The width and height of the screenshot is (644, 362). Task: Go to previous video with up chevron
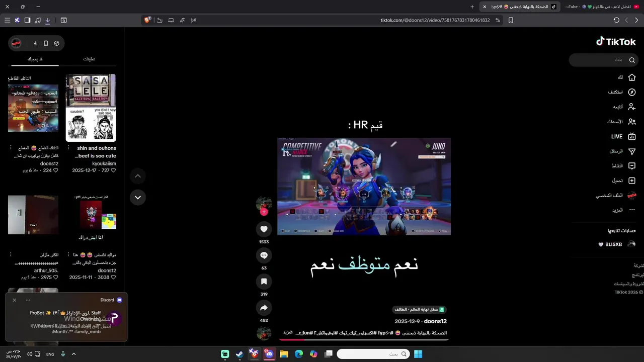click(138, 176)
